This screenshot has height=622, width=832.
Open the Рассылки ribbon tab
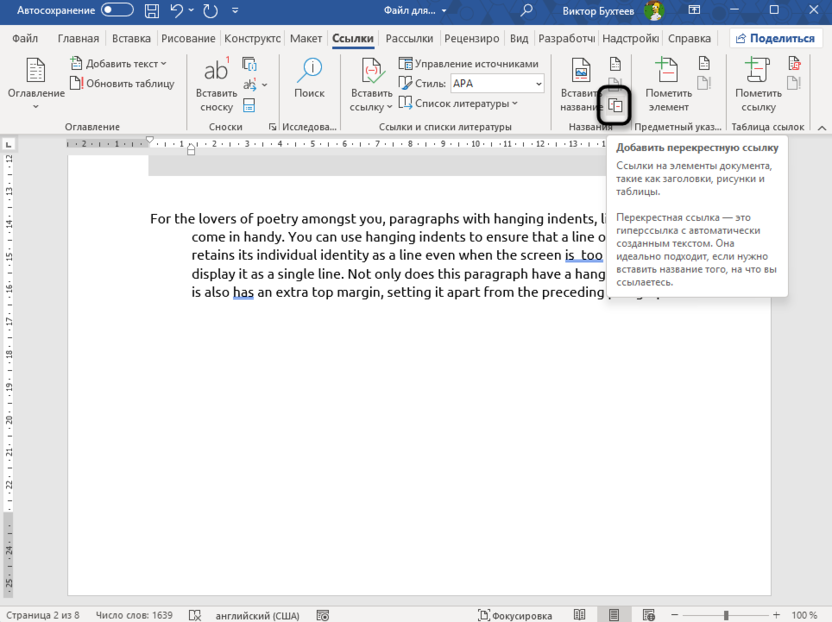409,39
